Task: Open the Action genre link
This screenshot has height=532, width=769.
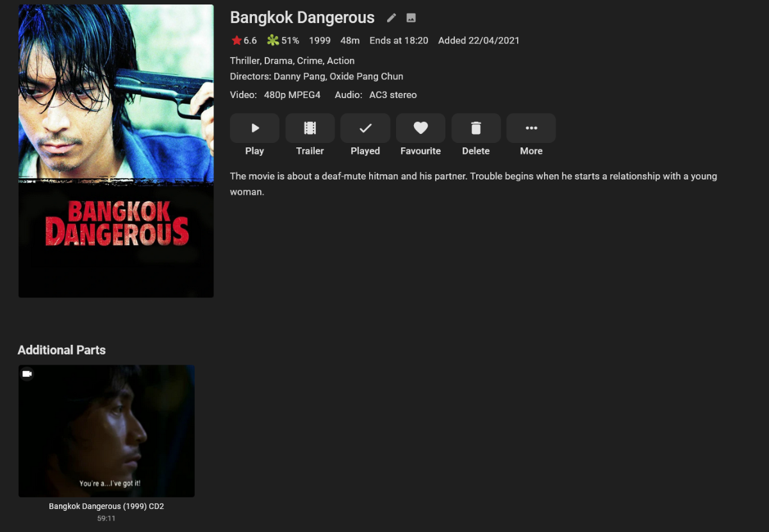Action: coord(341,61)
